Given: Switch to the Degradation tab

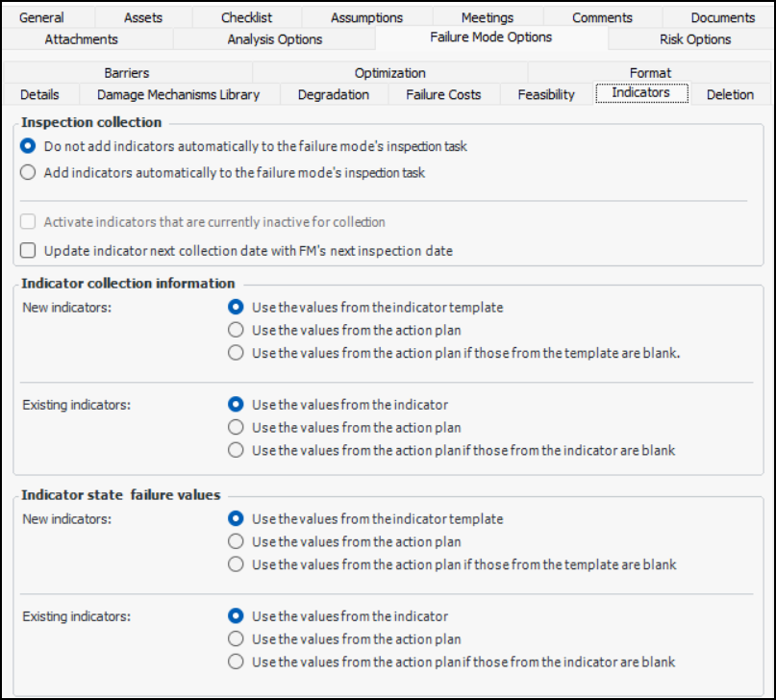Looking at the screenshot, I should (333, 94).
